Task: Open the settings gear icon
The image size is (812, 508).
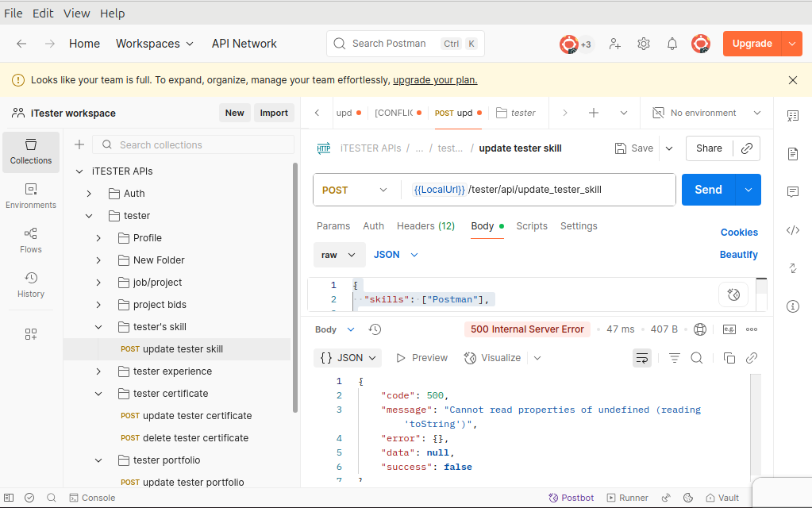Action: point(644,44)
